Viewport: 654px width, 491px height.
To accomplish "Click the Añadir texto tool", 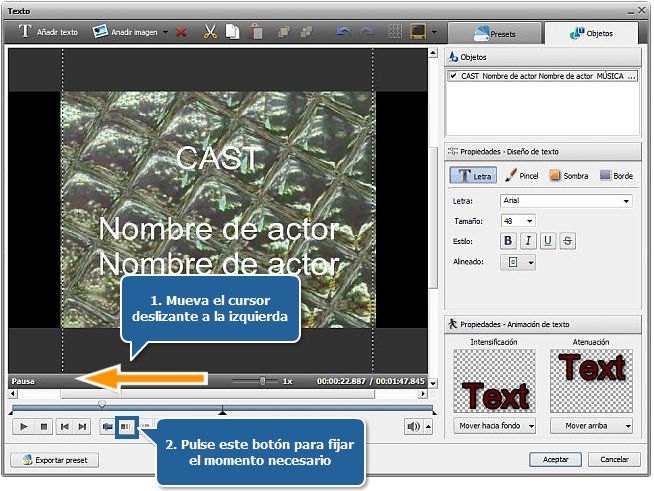I will point(48,32).
